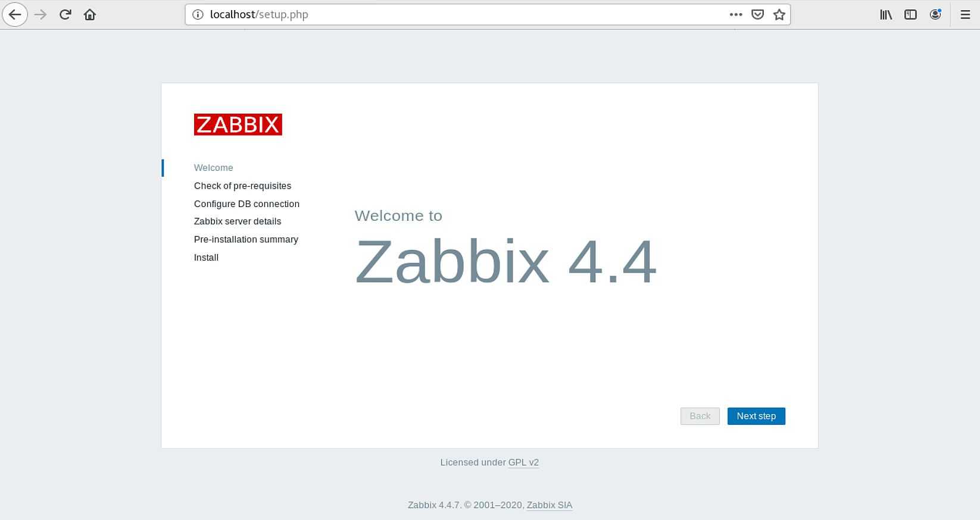The width and height of the screenshot is (980, 520).
Task: Select Zabbix server details step
Action: (x=238, y=221)
